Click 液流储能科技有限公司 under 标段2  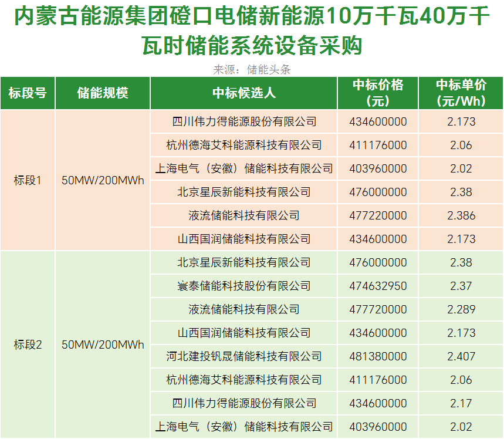[x=244, y=309]
